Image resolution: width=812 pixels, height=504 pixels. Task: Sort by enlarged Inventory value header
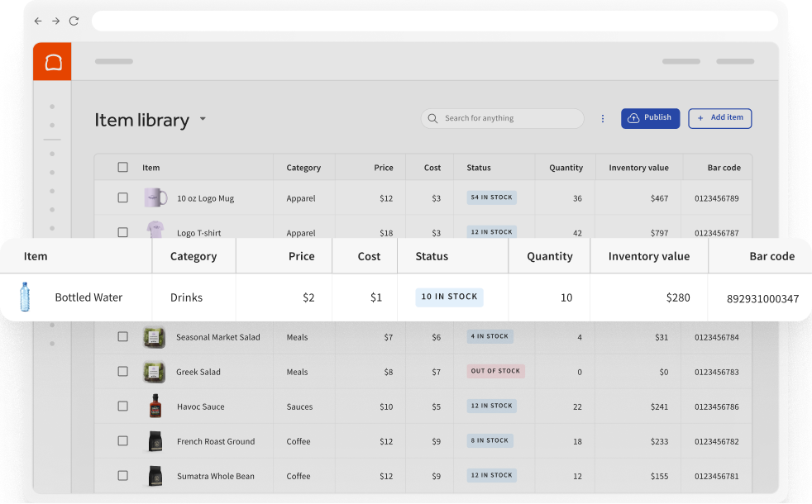649,256
